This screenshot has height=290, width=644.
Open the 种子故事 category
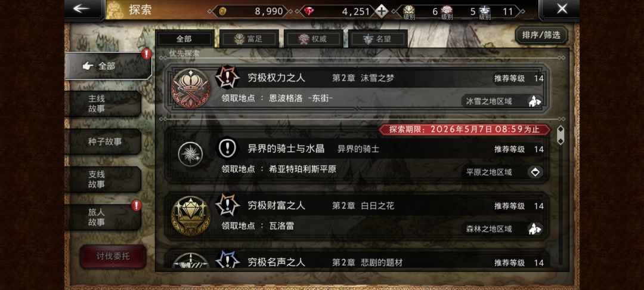tap(103, 141)
